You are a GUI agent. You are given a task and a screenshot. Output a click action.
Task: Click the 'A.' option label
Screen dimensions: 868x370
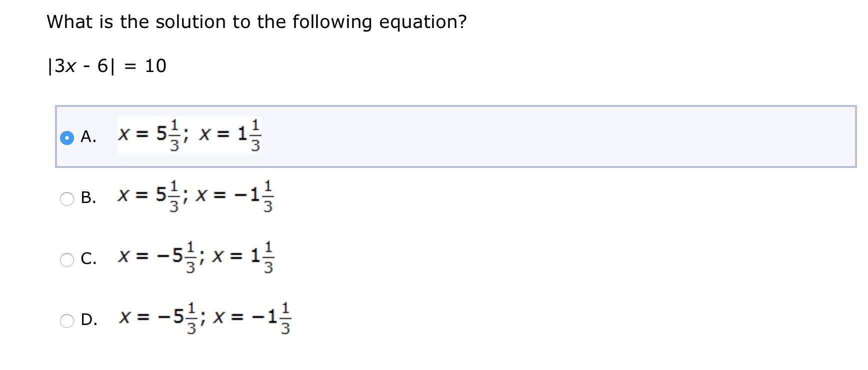pos(88,136)
